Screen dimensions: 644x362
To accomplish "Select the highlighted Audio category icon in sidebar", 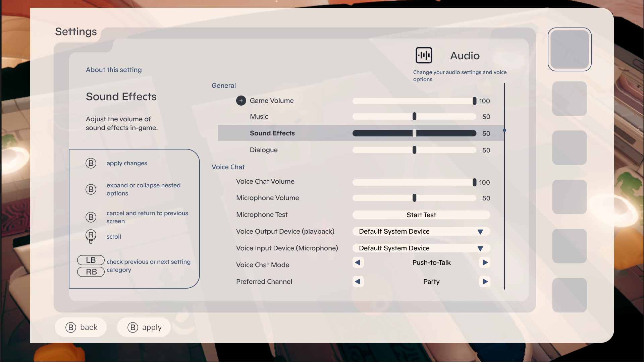I will (569, 49).
